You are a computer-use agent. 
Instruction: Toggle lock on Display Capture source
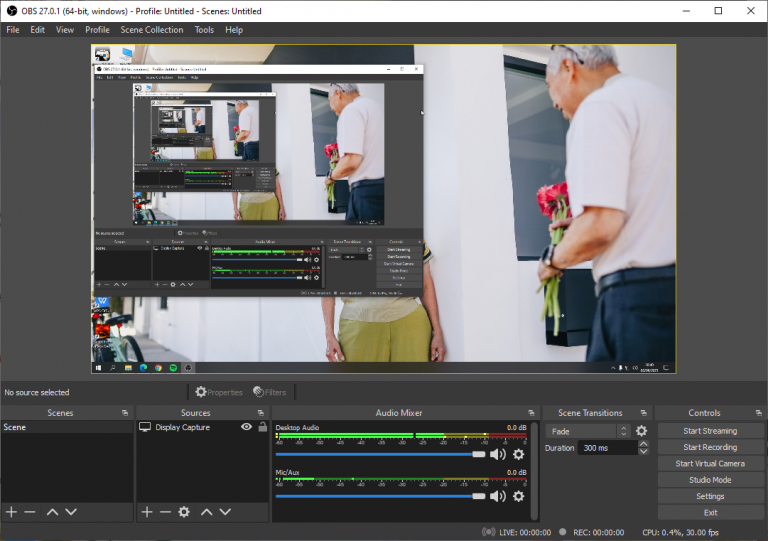click(x=262, y=427)
